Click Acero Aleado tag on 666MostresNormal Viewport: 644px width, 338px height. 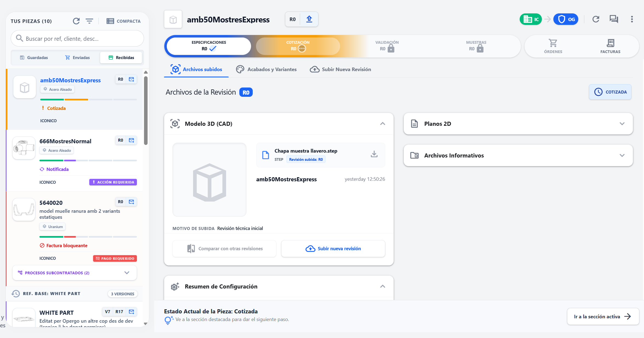(57, 150)
